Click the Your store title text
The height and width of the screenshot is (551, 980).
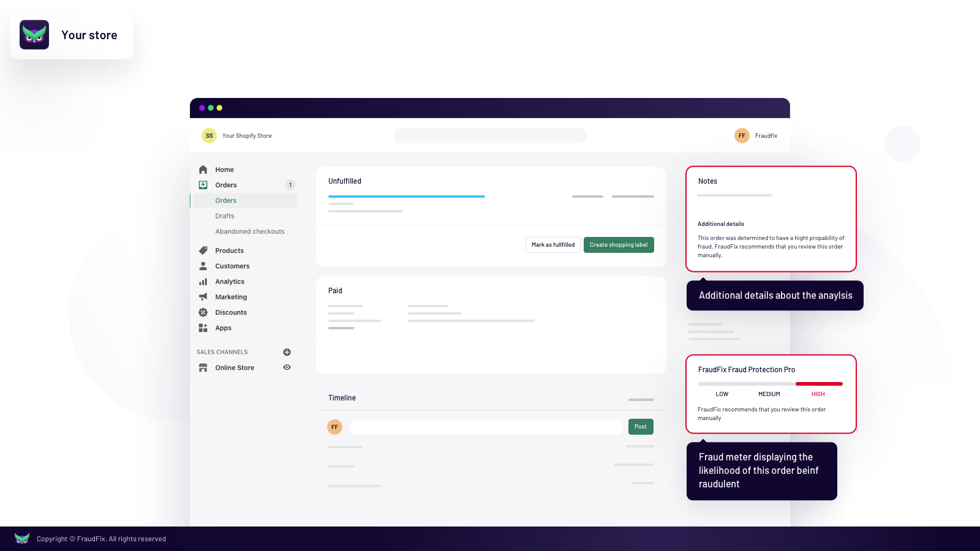[x=89, y=35]
